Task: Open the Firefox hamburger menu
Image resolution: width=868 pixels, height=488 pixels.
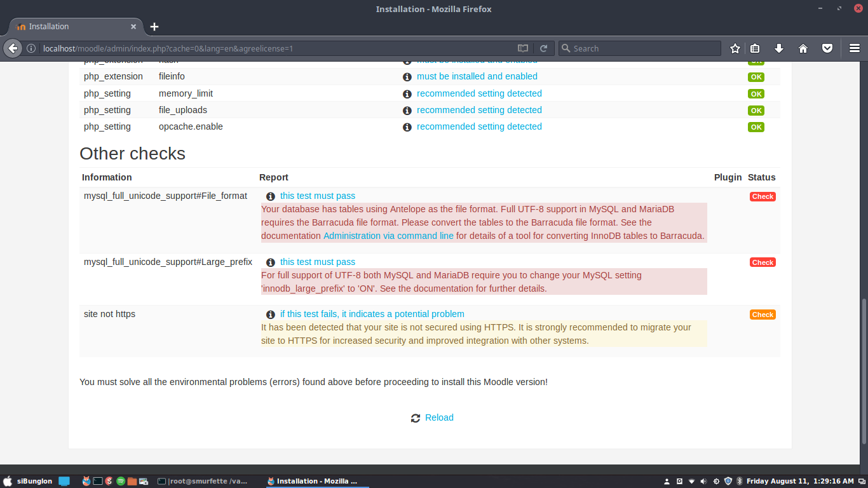Action: pos(855,48)
